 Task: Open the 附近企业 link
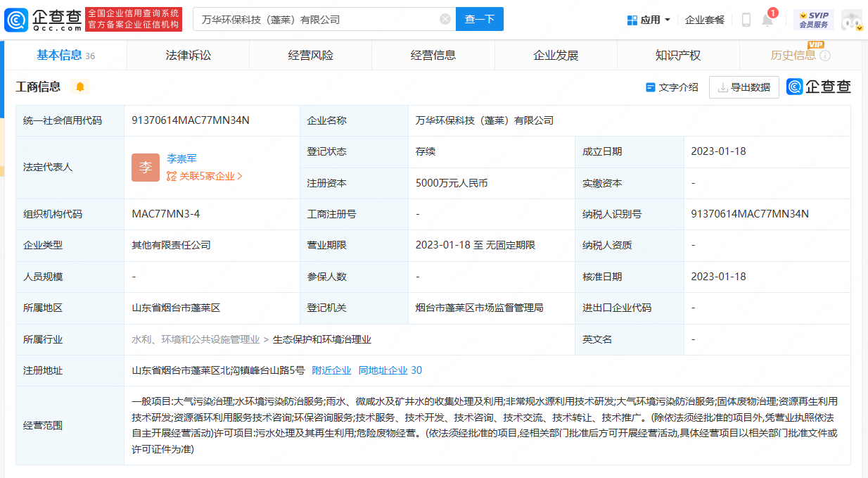331,370
